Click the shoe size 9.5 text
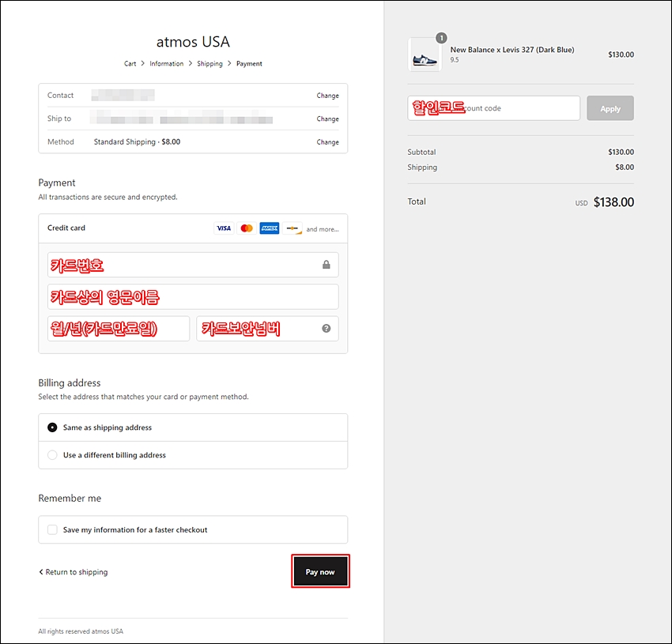Screen dimensions: 672x644 click(455, 60)
